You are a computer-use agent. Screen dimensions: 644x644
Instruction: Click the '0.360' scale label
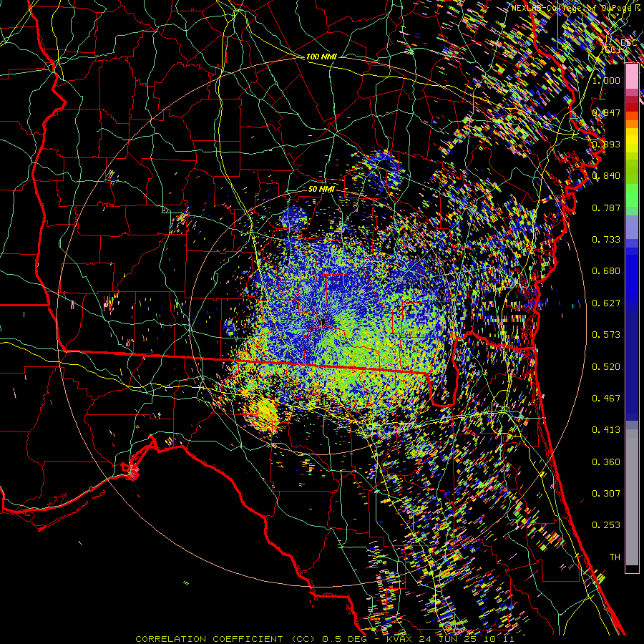point(606,462)
